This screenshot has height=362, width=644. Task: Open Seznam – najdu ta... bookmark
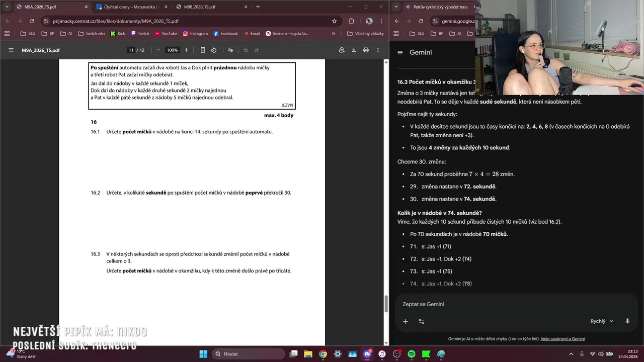click(x=287, y=34)
